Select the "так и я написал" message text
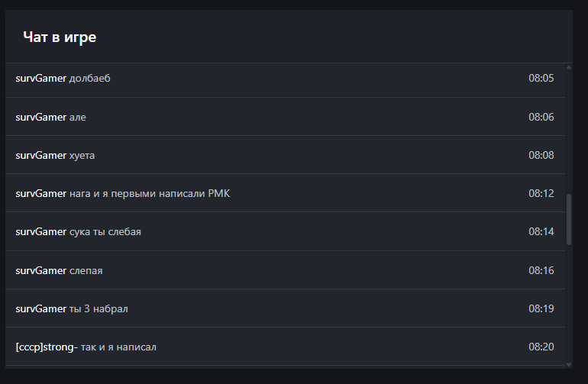Image resolution: width=588 pixels, height=384 pixels. coord(118,347)
